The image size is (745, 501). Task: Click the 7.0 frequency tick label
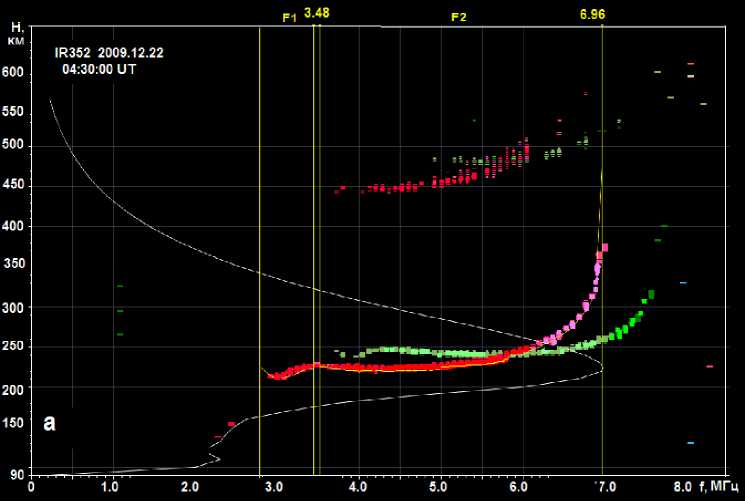[x=606, y=487]
